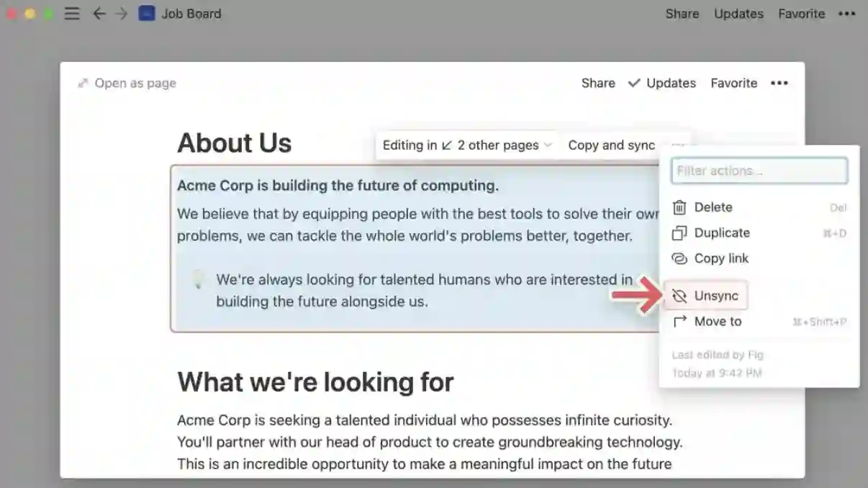Open the top bar three-dots menu
This screenshot has height=488, width=868.
(x=847, y=14)
